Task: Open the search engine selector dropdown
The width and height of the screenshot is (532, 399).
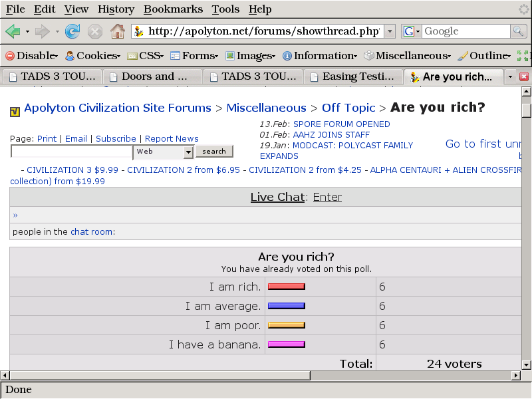Action: point(412,31)
